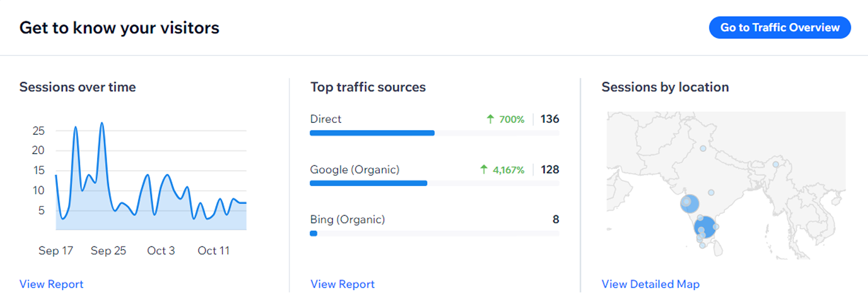
Task: Click the Oct 3 label on chart axis
Action: point(161,250)
